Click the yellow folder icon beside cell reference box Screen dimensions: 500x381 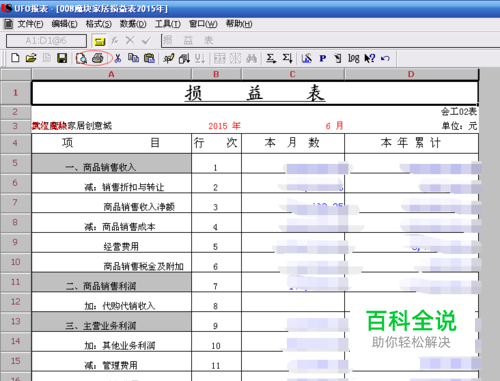pos(99,41)
